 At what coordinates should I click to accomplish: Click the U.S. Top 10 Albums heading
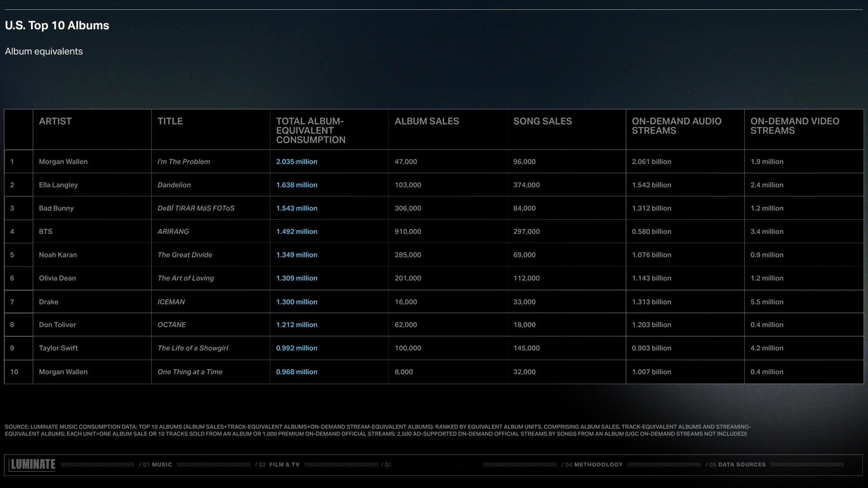[57, 25]
